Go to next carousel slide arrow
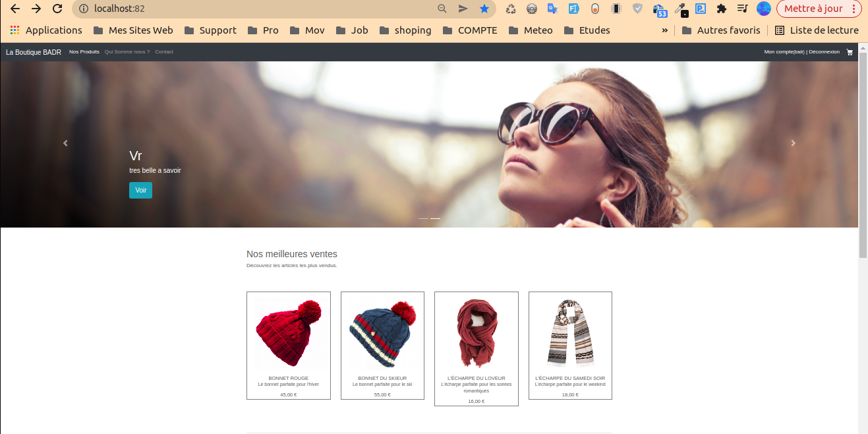The image size is (868, 434). [793, 143]
